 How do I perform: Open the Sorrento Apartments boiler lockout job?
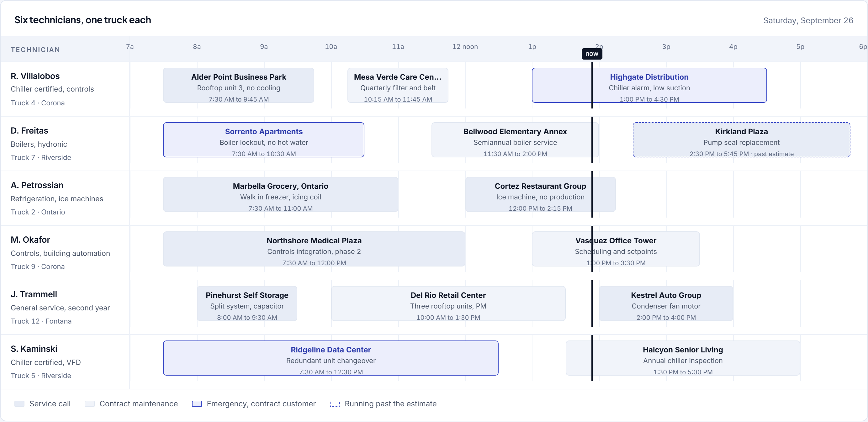263,140
